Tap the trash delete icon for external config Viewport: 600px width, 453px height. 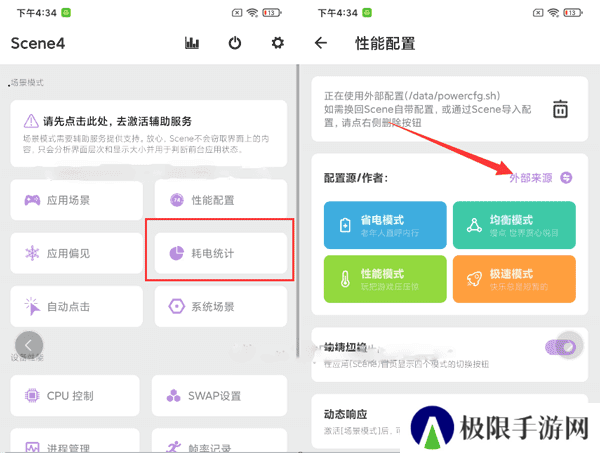click(560, 109)
